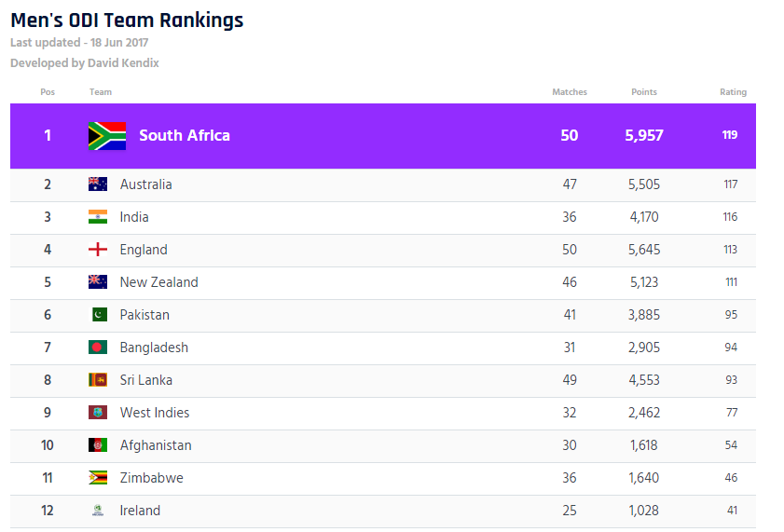Click the Australia flag icon

[98, 184]
